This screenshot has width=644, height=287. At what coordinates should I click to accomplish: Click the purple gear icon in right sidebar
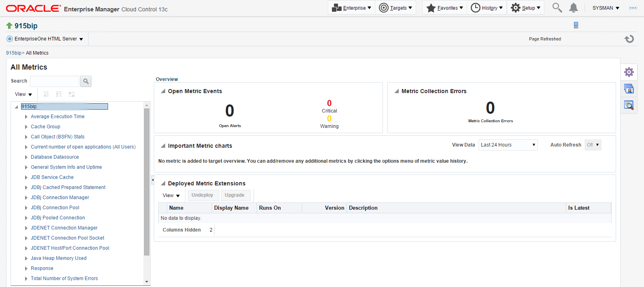(x=629, y=72)
